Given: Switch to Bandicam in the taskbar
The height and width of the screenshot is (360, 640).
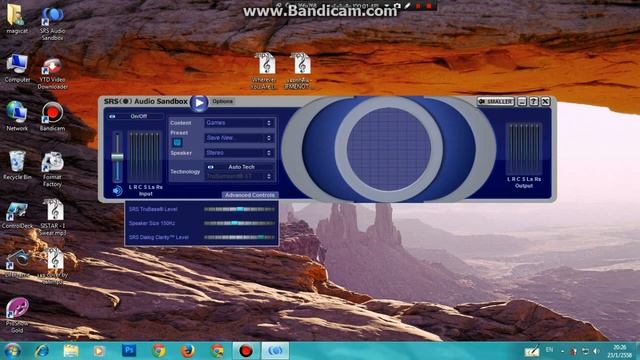Looking at the screenshot, I should click(x=246, y=351).
